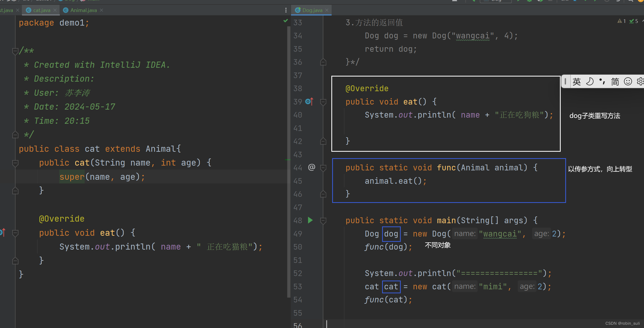Viewport: 644px width, 328px height.
Task: Click the Animal class name in extends clause
Action: 161,149
